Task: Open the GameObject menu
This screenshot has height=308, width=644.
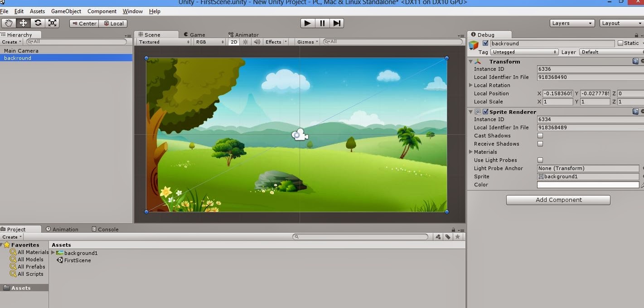Action: (66, 11)
